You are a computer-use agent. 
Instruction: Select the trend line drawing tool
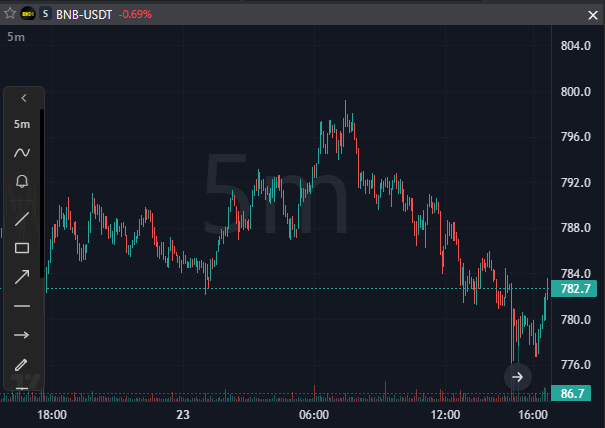[22, 219]
